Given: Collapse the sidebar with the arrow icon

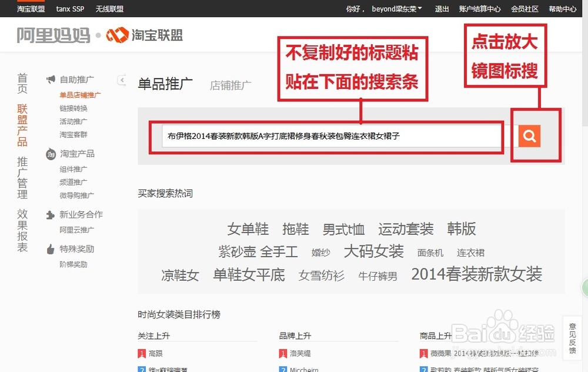Looking at the screenshot, I should [x=122, y=80].
